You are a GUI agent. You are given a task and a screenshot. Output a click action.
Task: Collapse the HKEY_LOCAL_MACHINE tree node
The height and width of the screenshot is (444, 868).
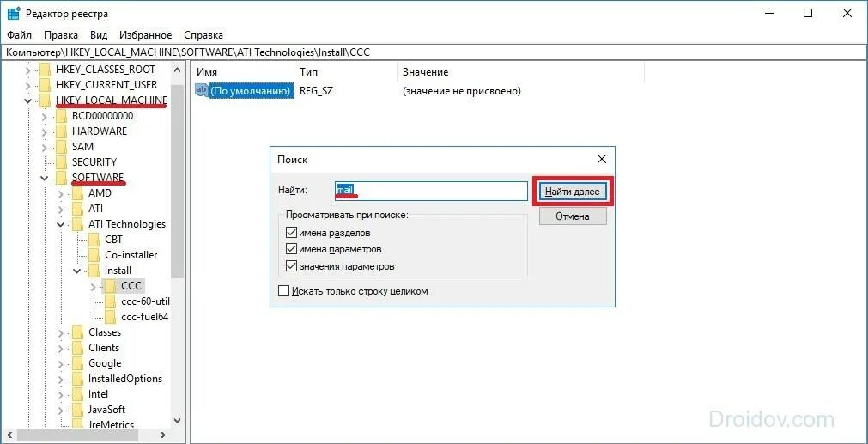[x=27, y=100]
